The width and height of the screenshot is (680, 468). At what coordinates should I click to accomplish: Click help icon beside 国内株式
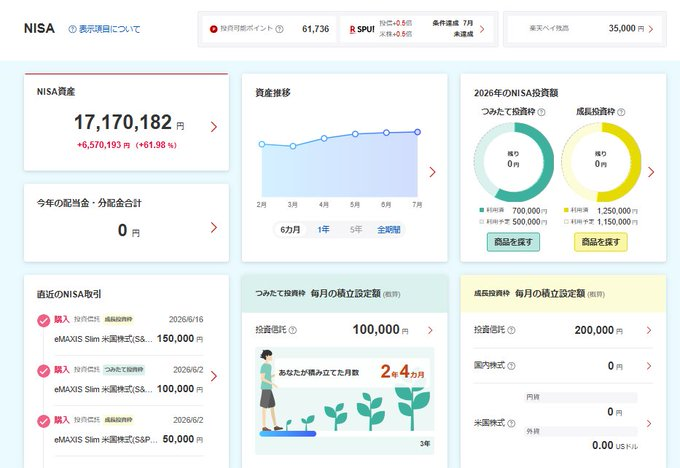tap(511, 366)
